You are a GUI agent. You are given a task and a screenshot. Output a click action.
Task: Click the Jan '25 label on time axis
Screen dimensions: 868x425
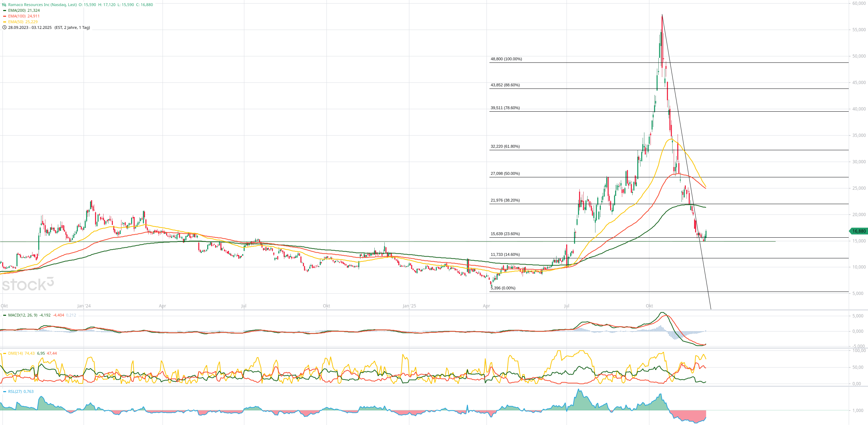[x=409, y=306]
